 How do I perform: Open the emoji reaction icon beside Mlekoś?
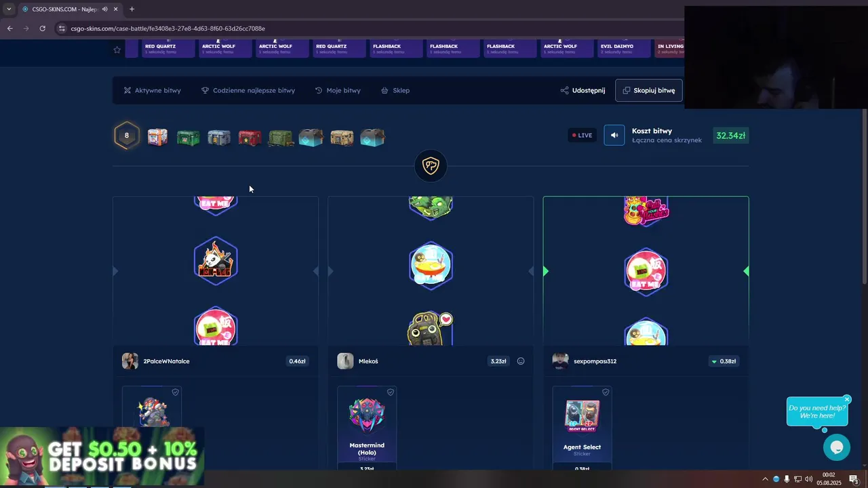(x=521, y=361)
